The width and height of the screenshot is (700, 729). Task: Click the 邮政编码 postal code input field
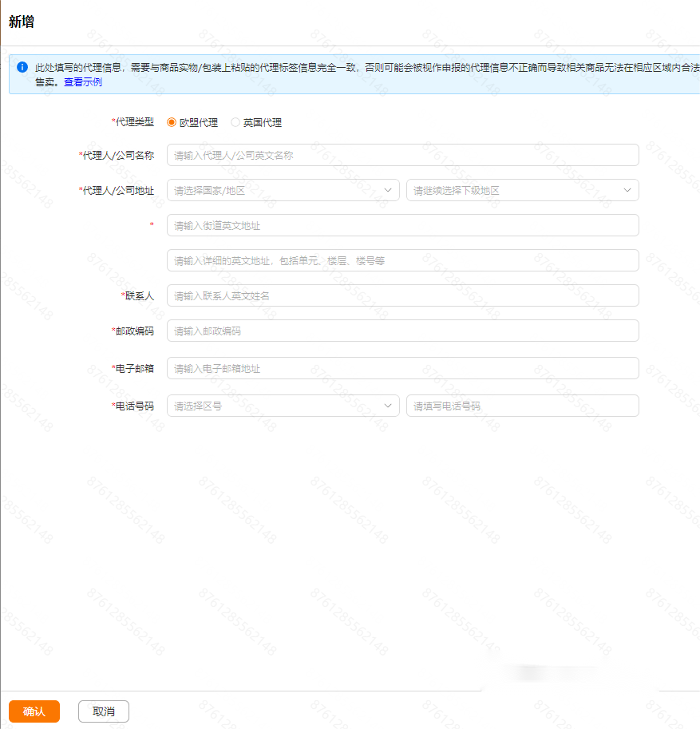point(401,331)
